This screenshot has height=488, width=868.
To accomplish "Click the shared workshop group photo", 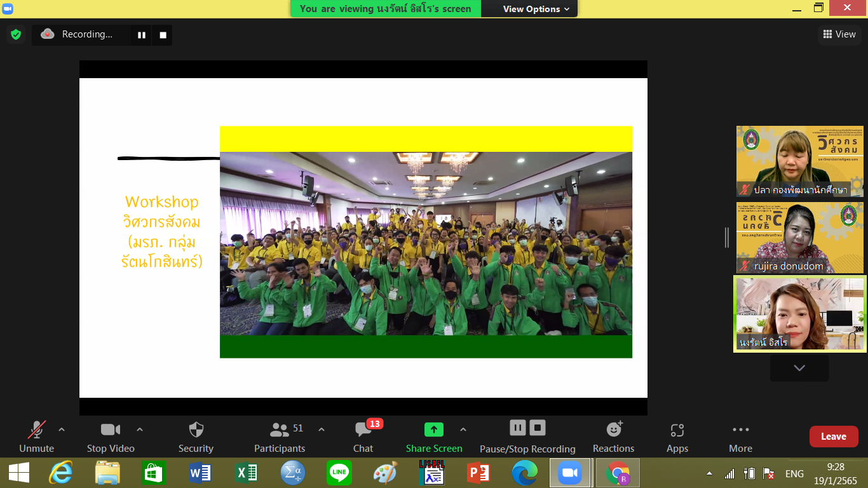I will [x=426, y=243].
